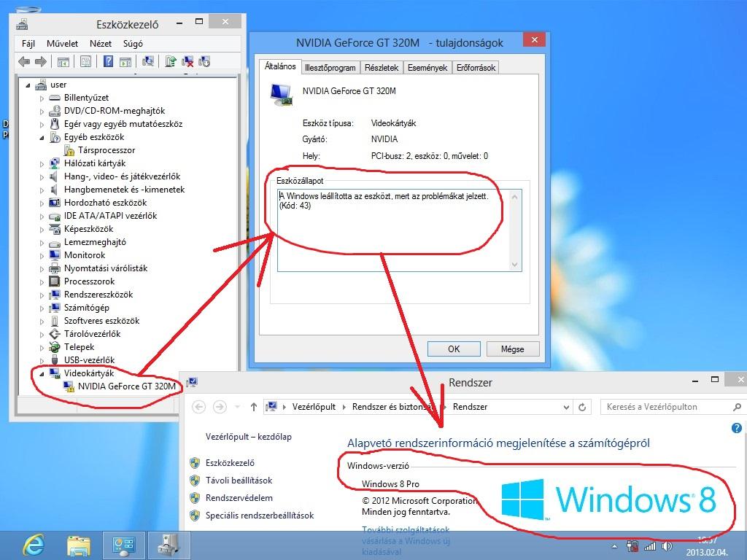Show hidden tray icons arrow

click(x=614, y=547)
